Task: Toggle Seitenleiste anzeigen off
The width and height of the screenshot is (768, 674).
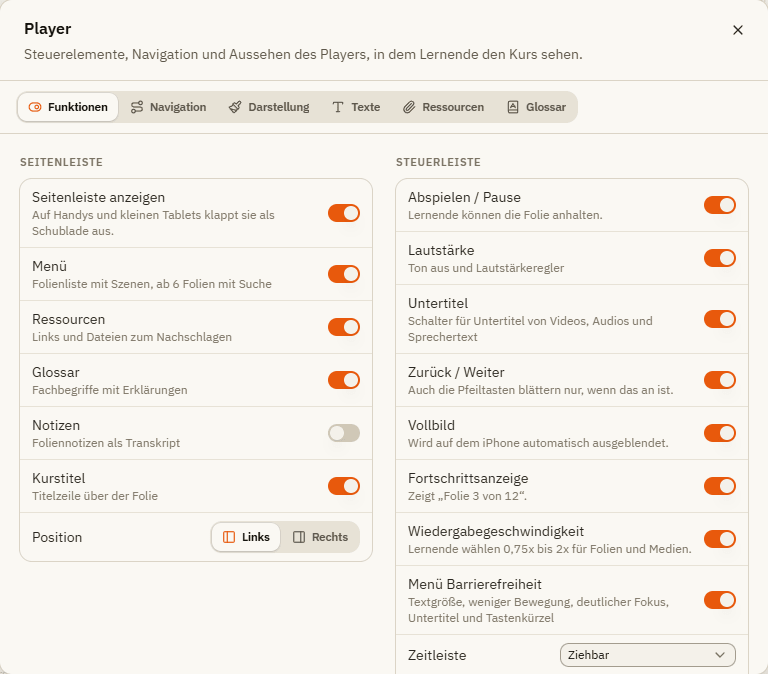Action: (344, 213)
